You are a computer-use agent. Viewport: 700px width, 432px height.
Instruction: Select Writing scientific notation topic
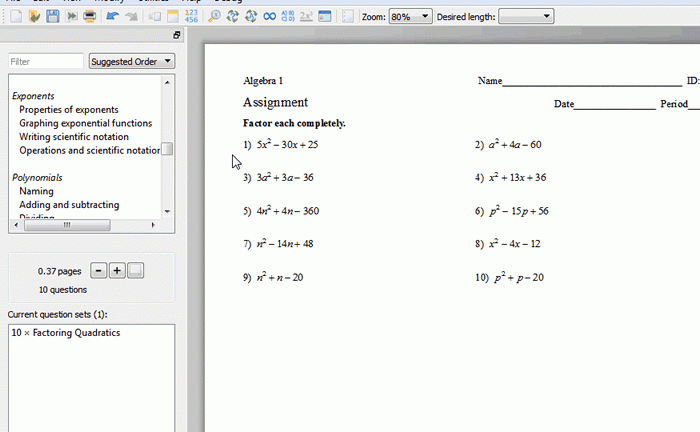click(x=74, y=137)
